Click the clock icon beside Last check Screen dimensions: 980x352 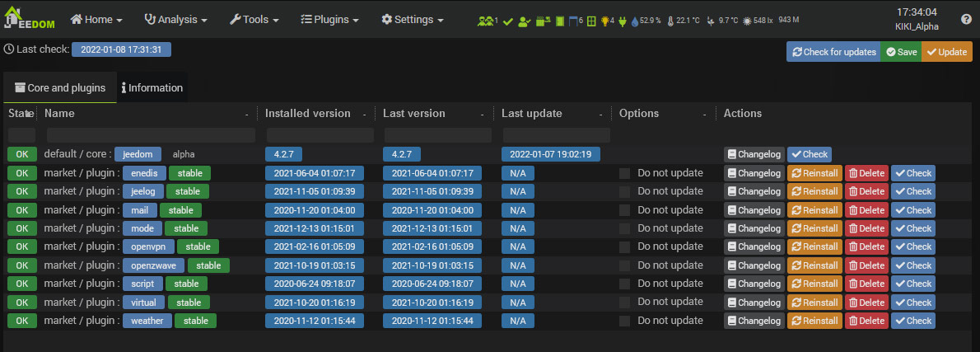[x=9, y=49]
